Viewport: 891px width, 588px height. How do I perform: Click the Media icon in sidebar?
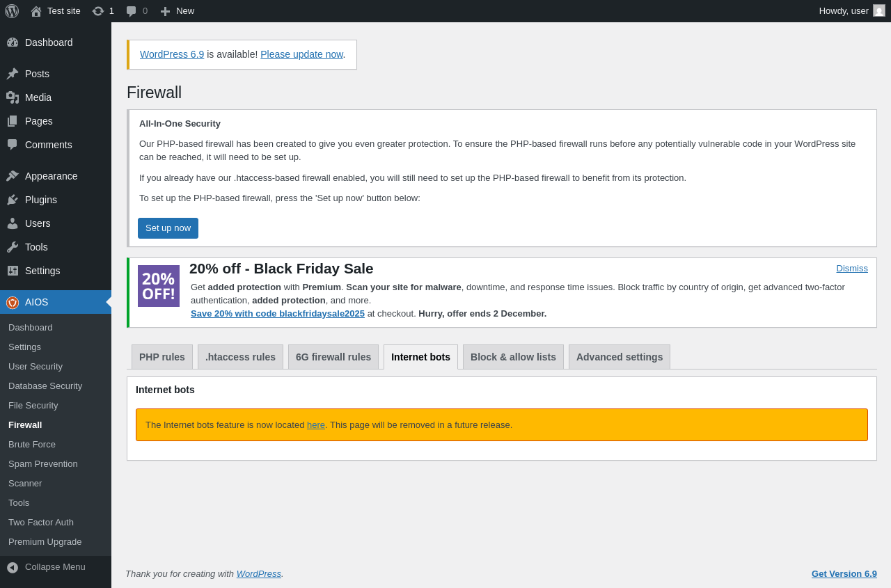tap(13, 97)
